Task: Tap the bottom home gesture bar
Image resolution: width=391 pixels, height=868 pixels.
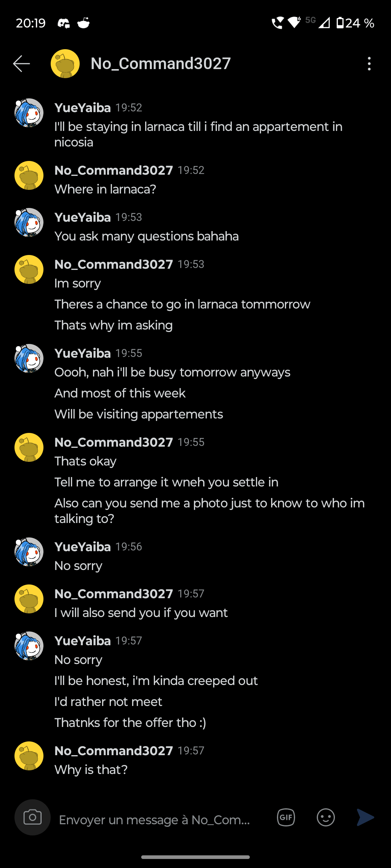Action: click(195, 857)
